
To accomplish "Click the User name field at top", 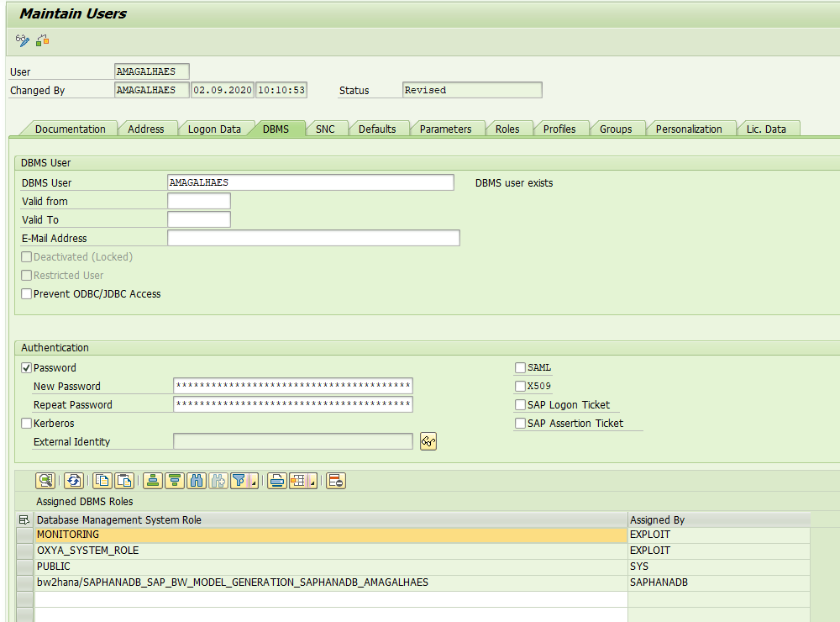I will [x=151, y=71].
